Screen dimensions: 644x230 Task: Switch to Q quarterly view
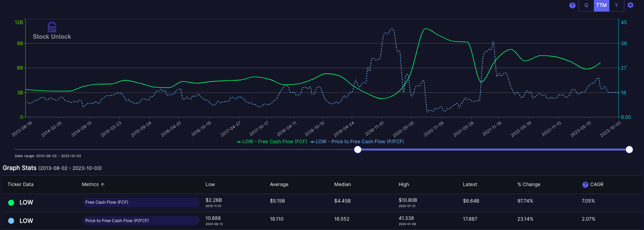click(x=586, y=5)
